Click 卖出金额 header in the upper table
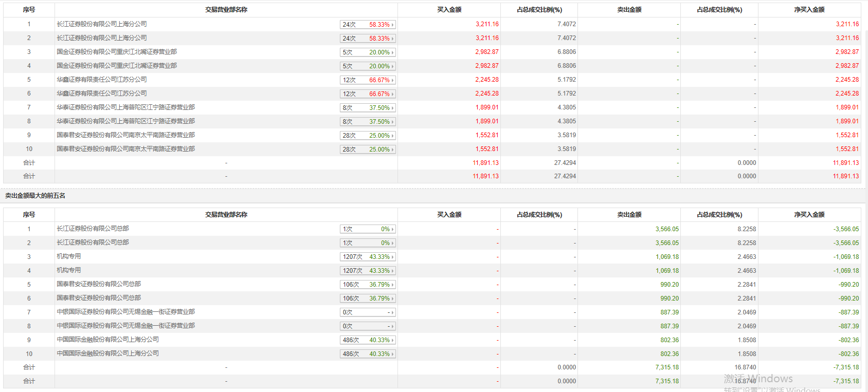This screenshot has height=392, width=868. 629,10
